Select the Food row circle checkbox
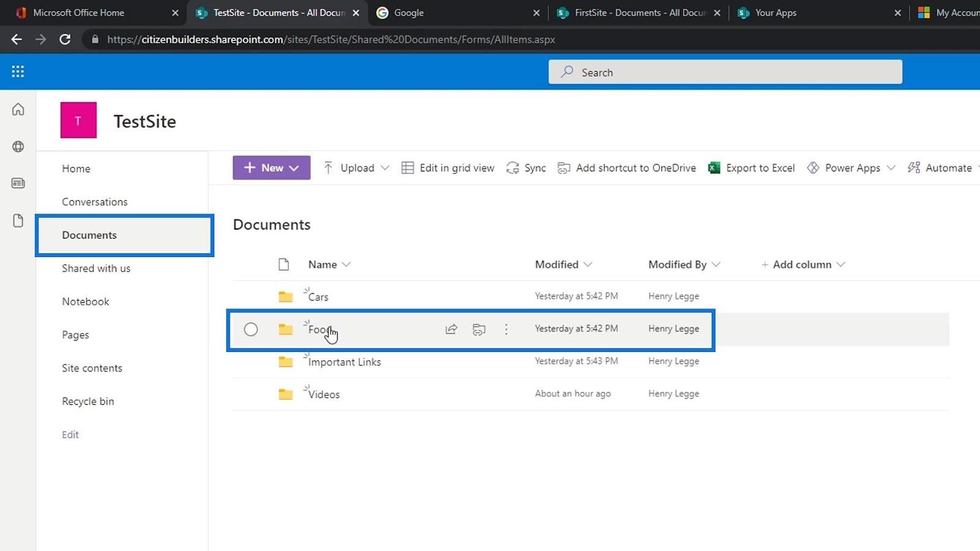980x551 pixels. point(251,329)
